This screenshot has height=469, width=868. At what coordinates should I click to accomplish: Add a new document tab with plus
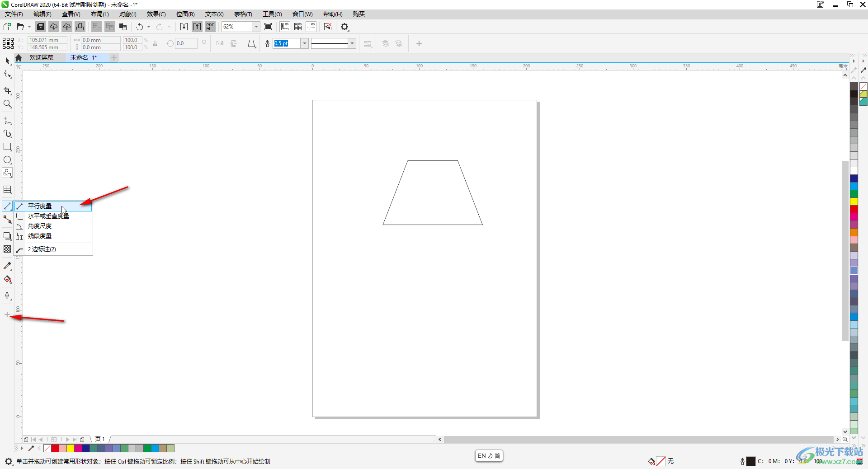114,57
